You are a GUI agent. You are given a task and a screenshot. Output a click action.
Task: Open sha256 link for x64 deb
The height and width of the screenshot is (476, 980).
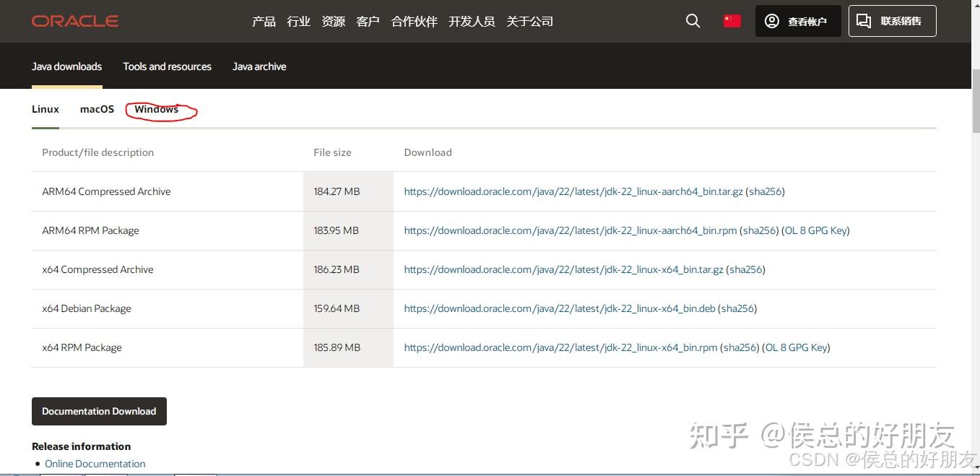(737, 308)
